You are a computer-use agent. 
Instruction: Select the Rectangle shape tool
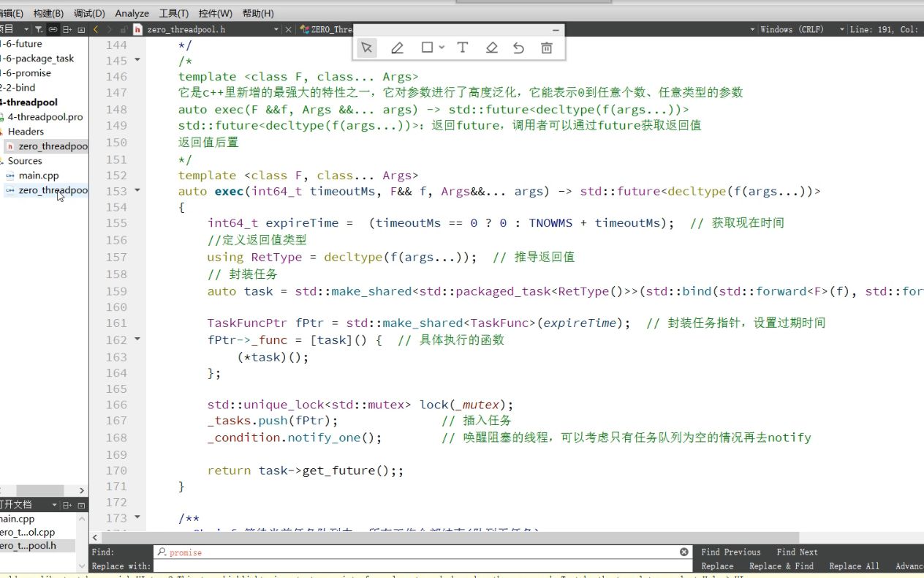[x=427, y=47]
